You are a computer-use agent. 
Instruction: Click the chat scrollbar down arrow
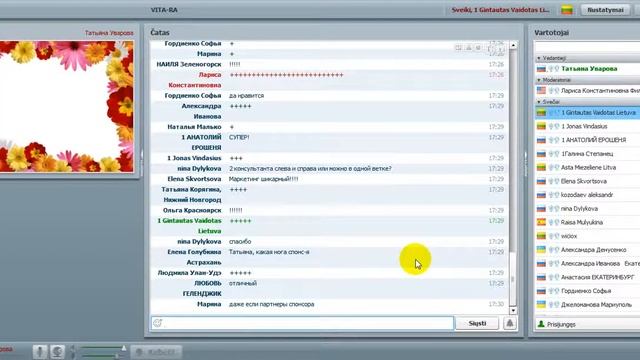click(x=513, y=311)
